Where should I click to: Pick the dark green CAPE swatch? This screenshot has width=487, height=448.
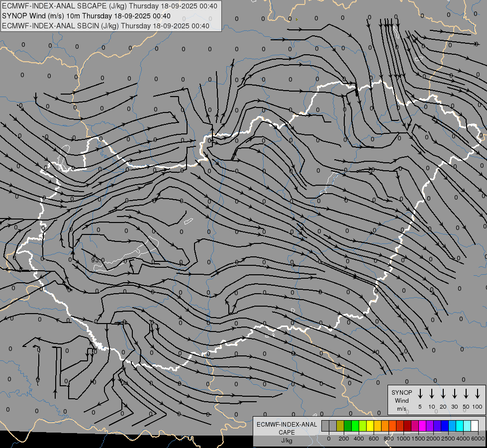(348, 426)
